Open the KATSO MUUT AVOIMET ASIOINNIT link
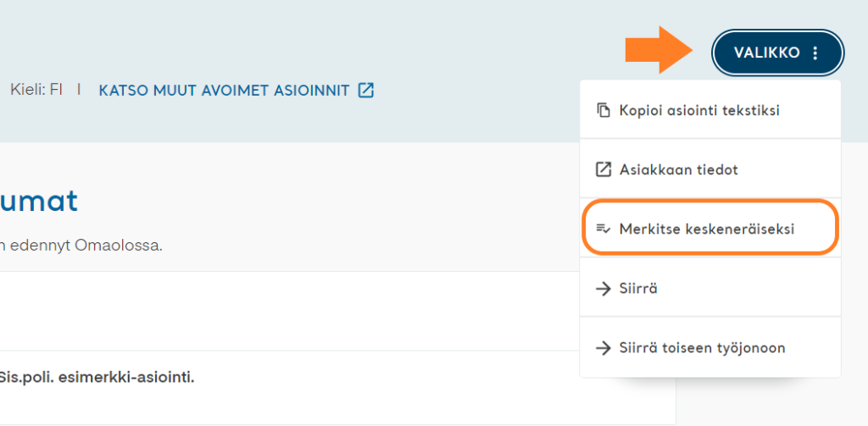This screenshot has height=426, width=868. click(x=236, y=90)
